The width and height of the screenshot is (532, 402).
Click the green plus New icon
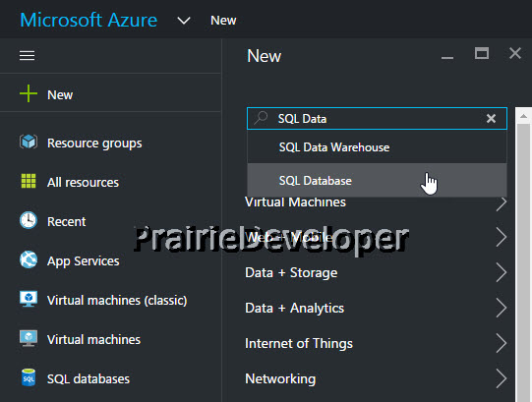[x=29, y=93]
